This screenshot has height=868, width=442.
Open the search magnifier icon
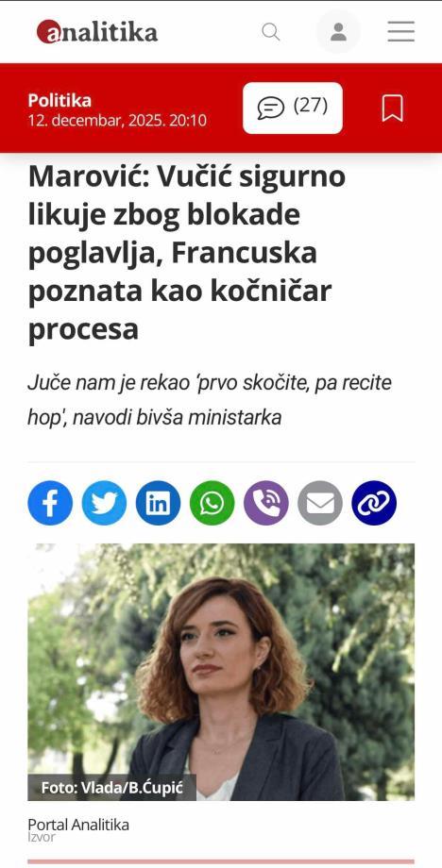tap(270, 31)
